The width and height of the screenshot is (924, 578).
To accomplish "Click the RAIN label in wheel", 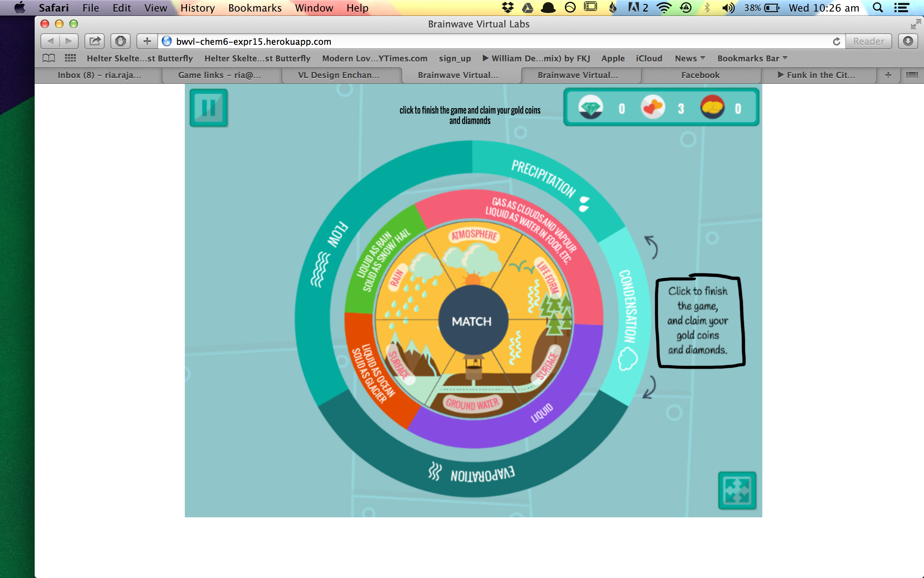I will tap(397, 277).
